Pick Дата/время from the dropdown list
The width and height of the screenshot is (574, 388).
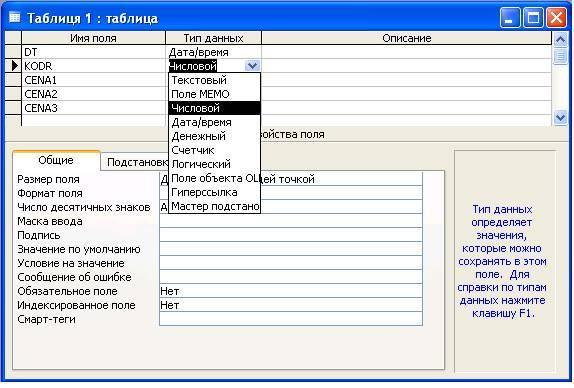215,122
